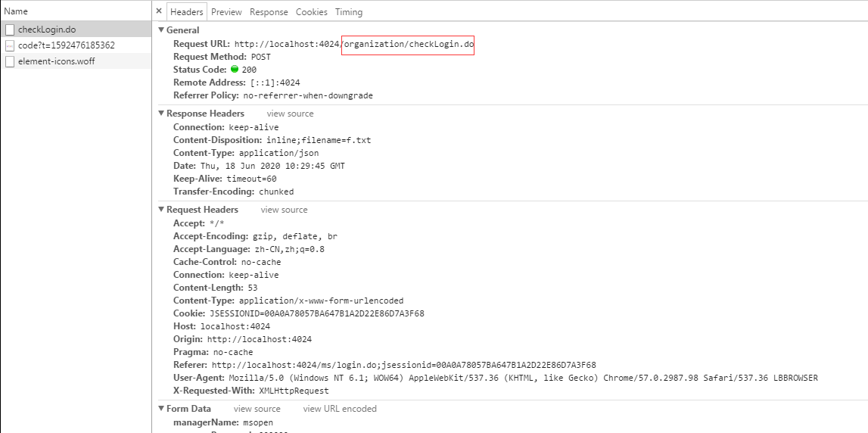868x433 pixels.
Task: Open the Timing tab
Action: [x=348, y=12]
